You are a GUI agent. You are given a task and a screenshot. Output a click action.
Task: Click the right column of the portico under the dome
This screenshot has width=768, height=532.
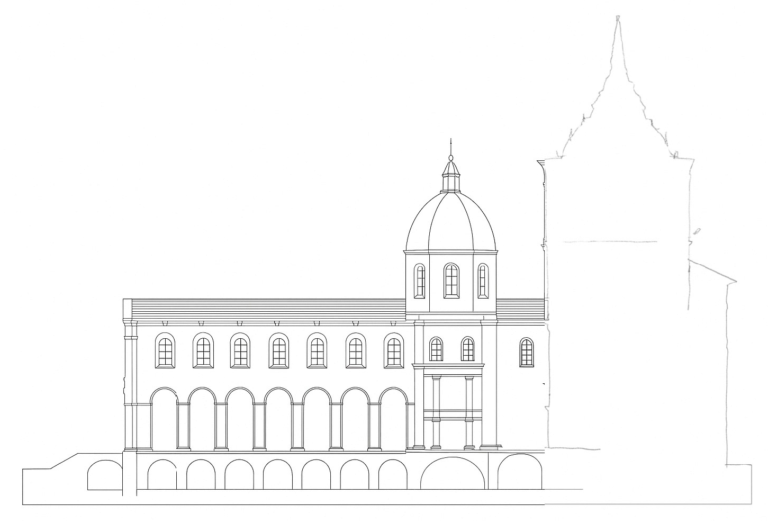(469, 411)
